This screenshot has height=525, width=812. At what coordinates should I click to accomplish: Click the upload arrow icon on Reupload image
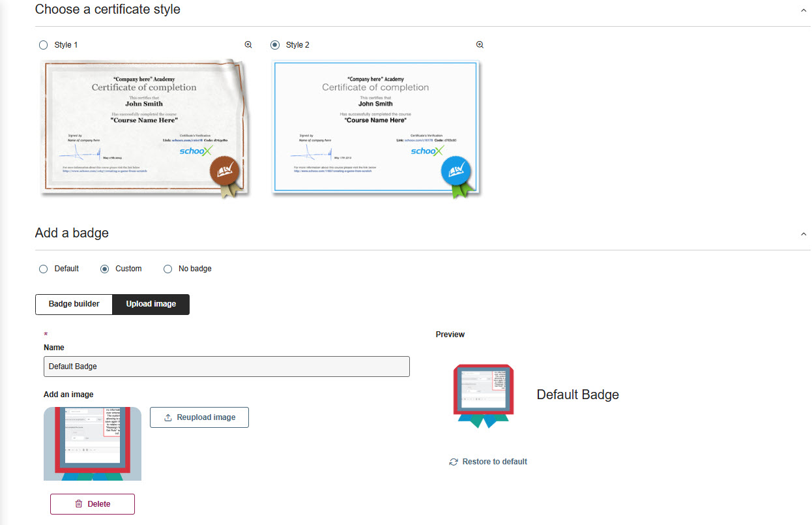(167, 417)
